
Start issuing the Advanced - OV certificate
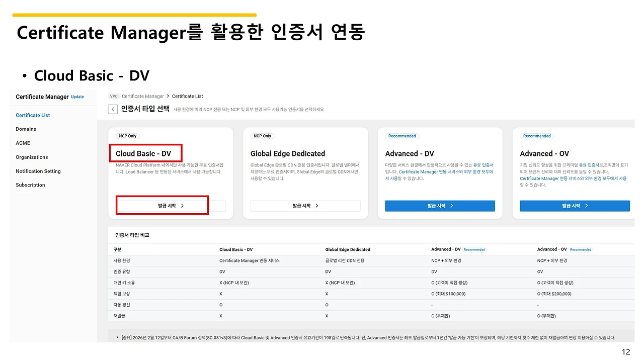575,206
